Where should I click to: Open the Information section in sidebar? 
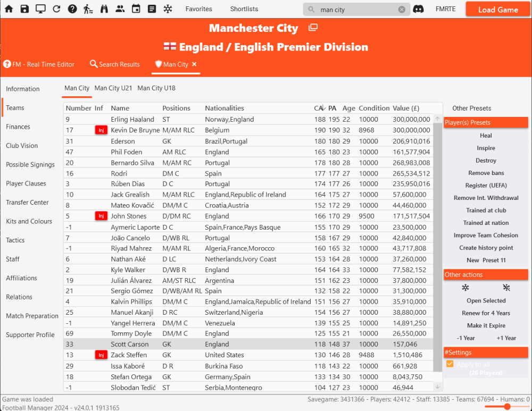tap(23, 89)
